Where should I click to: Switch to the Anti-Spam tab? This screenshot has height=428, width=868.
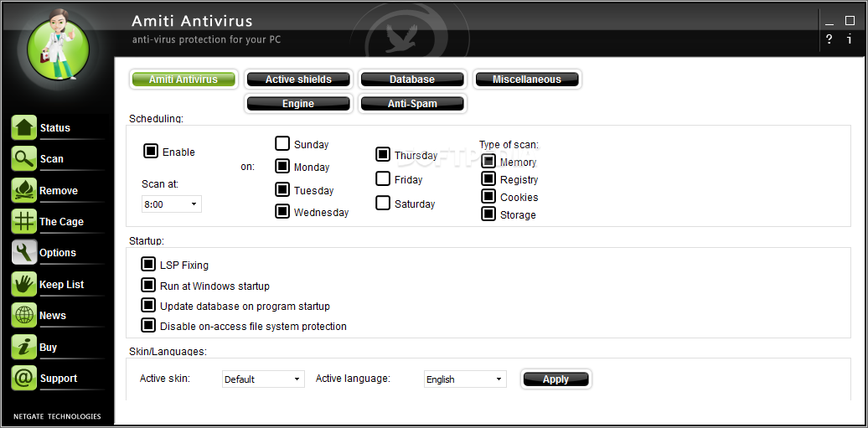tap(412, 104)
